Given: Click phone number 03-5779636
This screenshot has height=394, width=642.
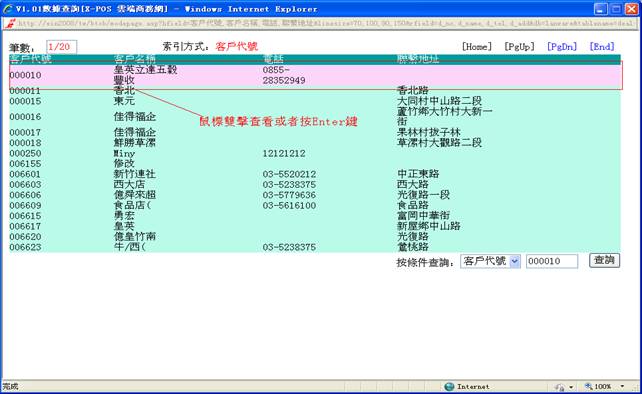Looking at the screenshot, I should pyautogui.click(x=289, y=195).
